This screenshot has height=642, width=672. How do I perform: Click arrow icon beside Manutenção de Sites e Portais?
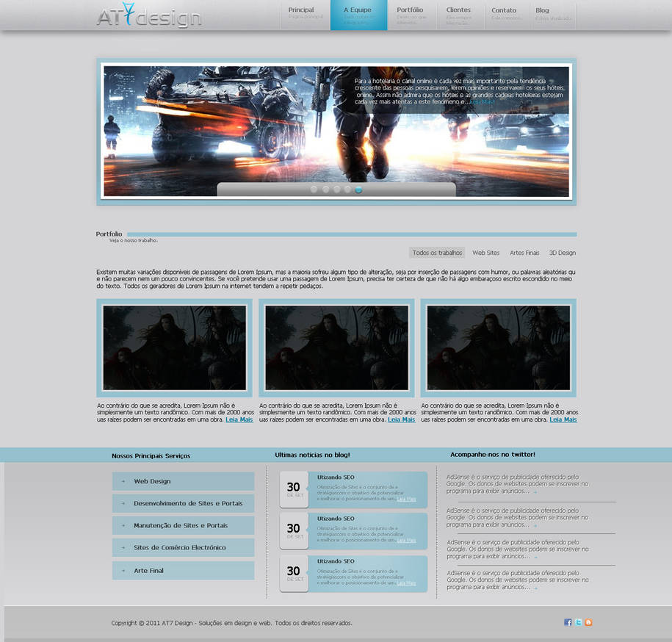point(123,525)
